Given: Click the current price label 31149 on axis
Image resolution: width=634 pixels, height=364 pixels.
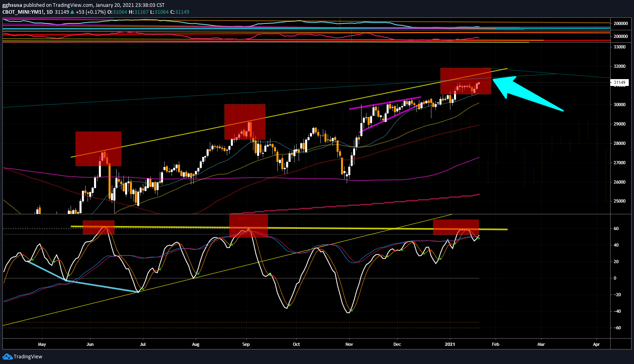Looking at the screenshot, I should (x=619, y=82).
